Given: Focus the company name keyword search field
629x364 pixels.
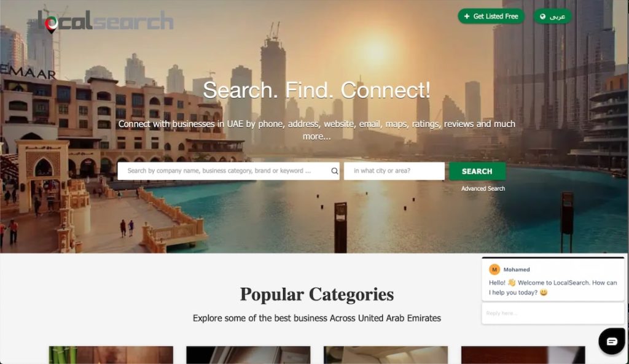Looking at the screenshot, I should (229, 171).
